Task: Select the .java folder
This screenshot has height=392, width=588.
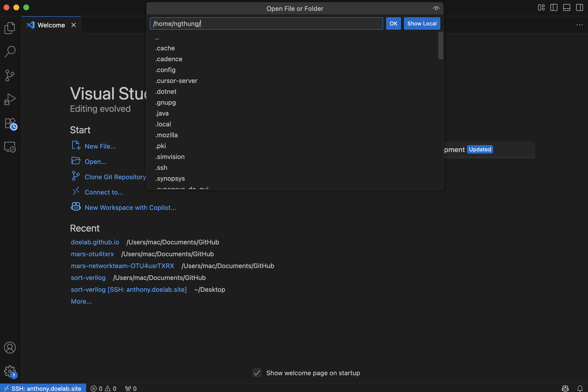Action: 292,114
